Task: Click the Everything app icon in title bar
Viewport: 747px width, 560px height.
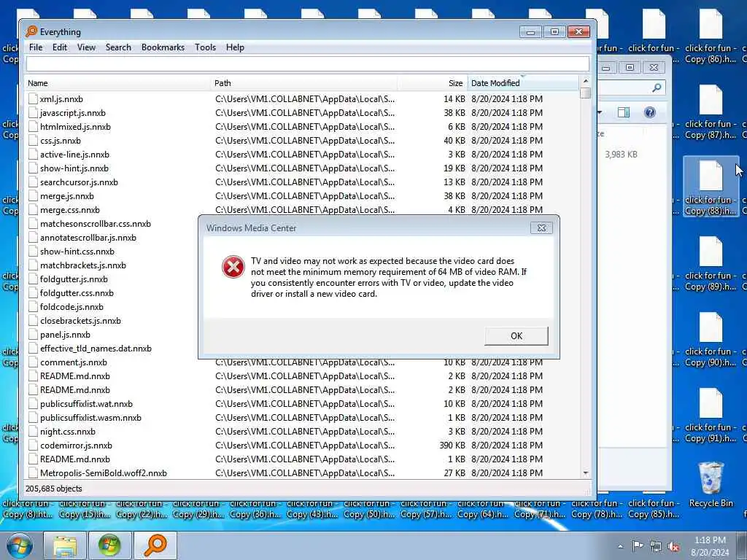Action: pos(31,31)
